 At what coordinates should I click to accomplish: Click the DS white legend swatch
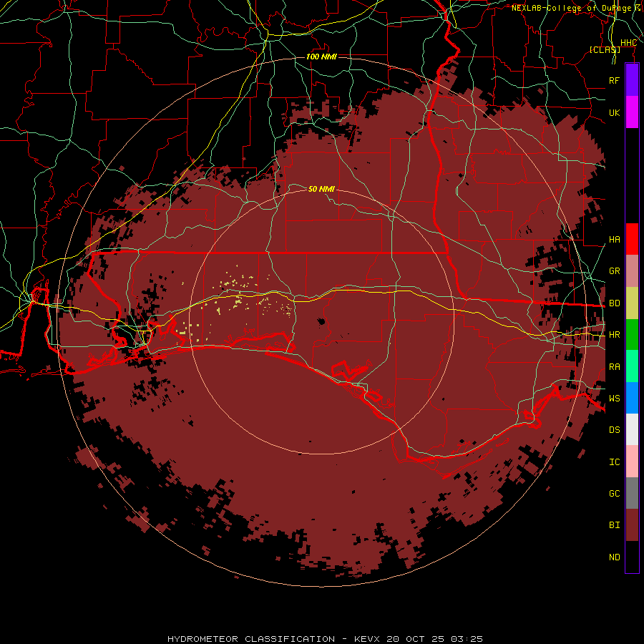pos(632,429)
